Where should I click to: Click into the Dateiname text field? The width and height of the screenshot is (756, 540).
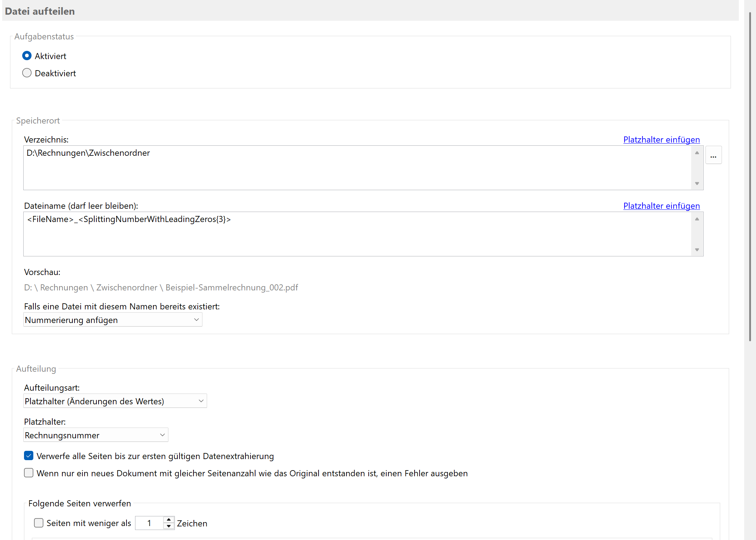click(357, 234)
